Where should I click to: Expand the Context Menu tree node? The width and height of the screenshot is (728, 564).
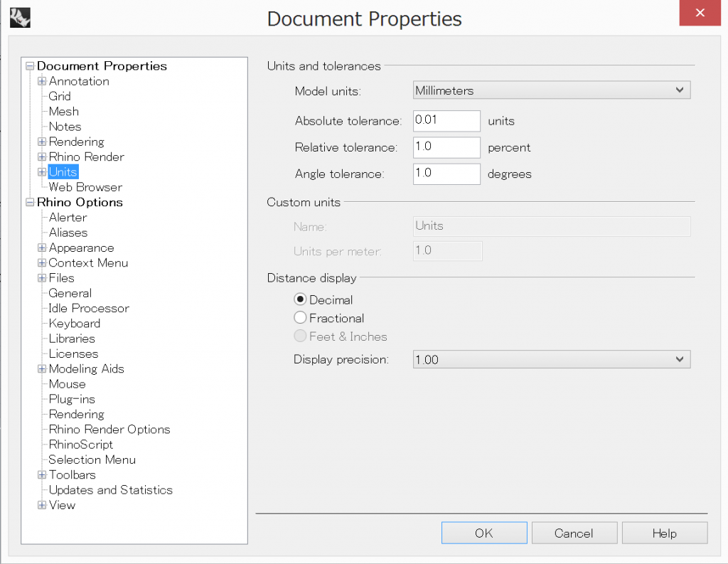[42, 263]
